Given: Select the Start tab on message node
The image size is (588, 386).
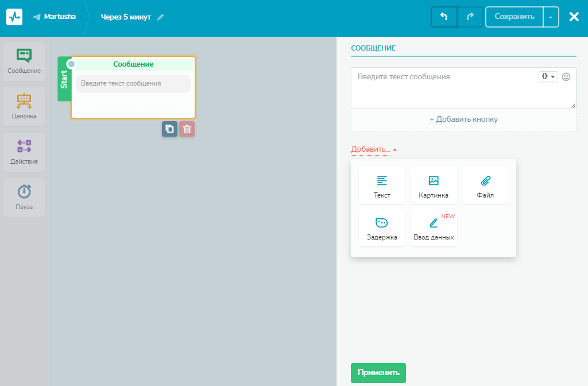Looking at the screenshot, I should coord(64,79).
